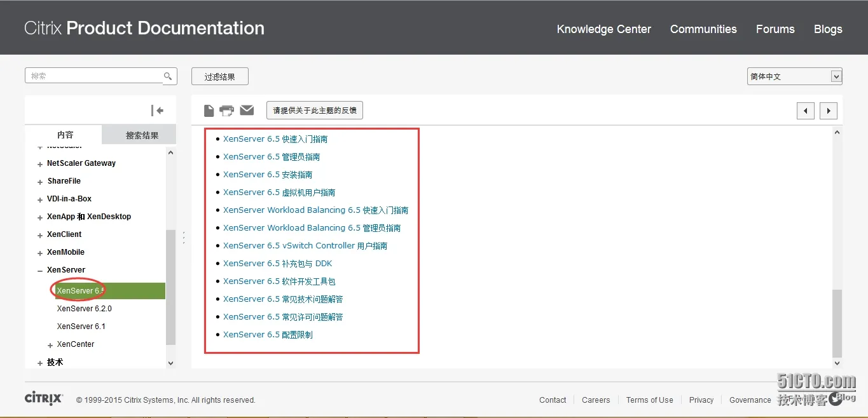Switch to the 搜索结果 tab

pyautogui.click(x=139, y=135)
